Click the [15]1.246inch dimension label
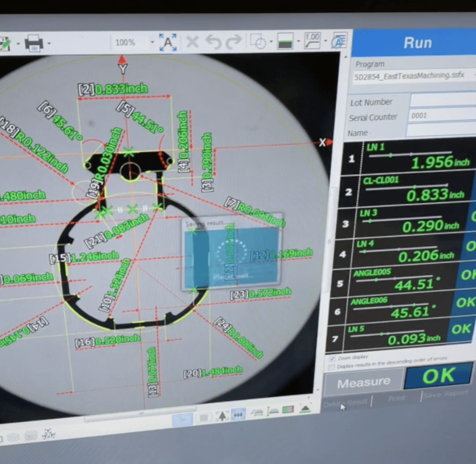Image resolution: width=476 pixels, height=464 pixels. click(x=84, y=257)
